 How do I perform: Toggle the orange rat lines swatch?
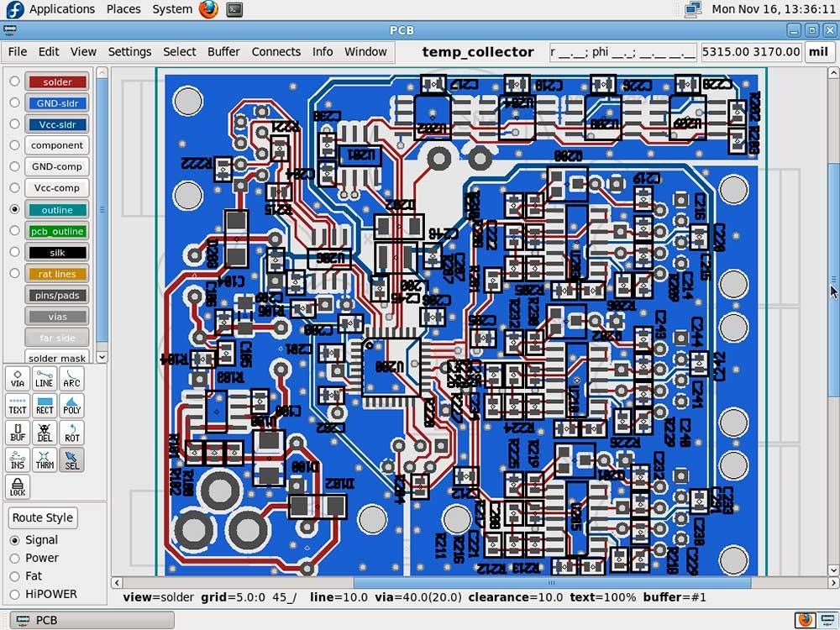[x=57, y=274]
